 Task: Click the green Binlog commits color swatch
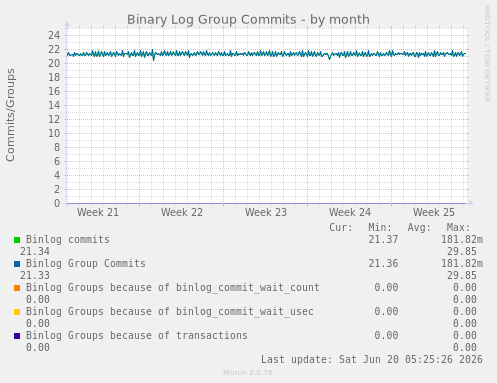(17, 240)
